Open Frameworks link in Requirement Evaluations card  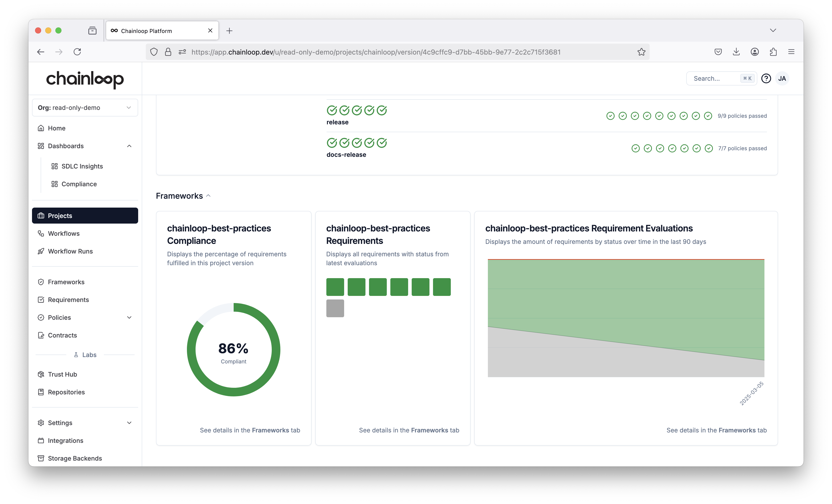tap(737, 430)
